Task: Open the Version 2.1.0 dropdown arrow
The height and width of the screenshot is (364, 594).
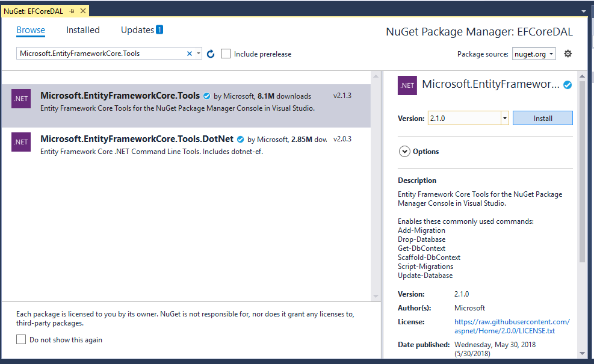Action: point(504,118)
